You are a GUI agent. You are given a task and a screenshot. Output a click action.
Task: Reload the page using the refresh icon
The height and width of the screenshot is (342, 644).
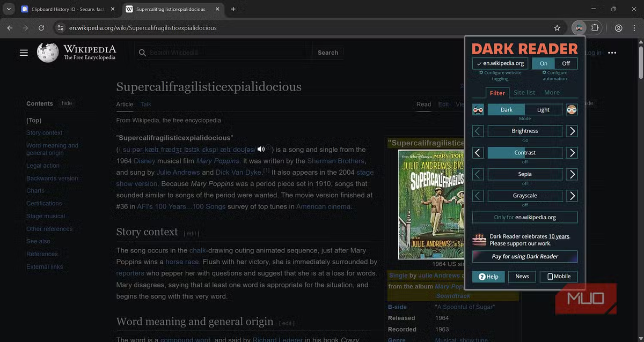click(41, 28)
